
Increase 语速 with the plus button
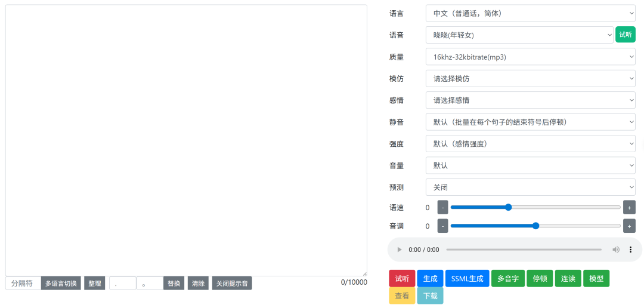pos(629,207)
